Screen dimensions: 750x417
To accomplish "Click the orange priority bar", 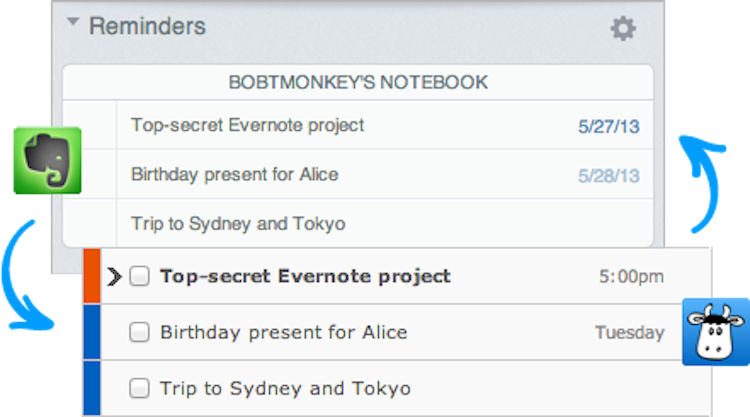I will pos(92,277).
